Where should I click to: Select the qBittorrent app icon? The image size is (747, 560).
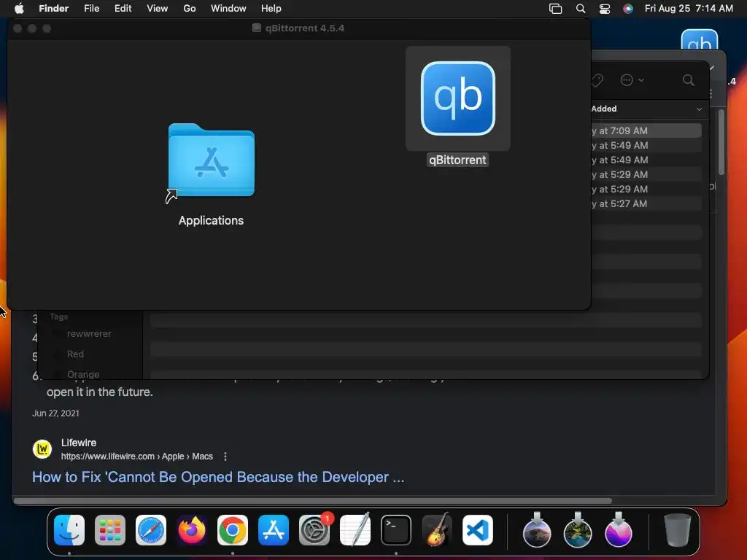458,98
